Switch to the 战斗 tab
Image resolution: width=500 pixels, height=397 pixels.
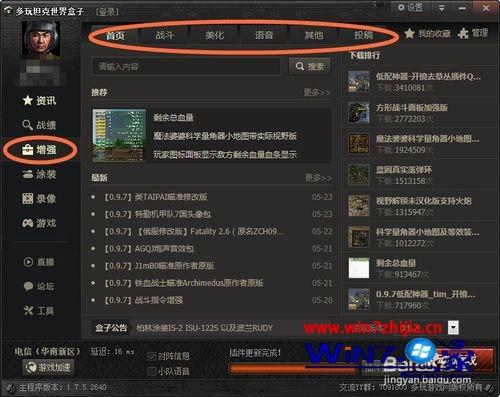[x=165, y=35]
